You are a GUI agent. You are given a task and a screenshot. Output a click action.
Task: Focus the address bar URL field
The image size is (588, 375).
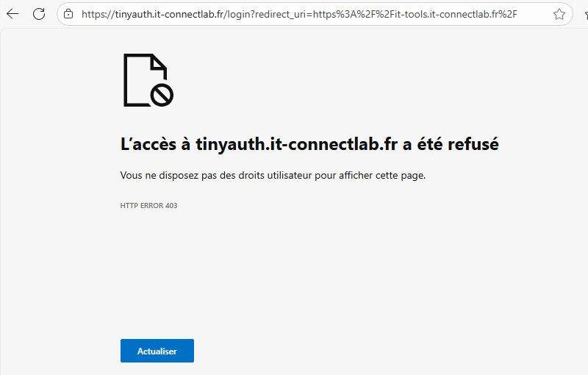click(309, 14)
